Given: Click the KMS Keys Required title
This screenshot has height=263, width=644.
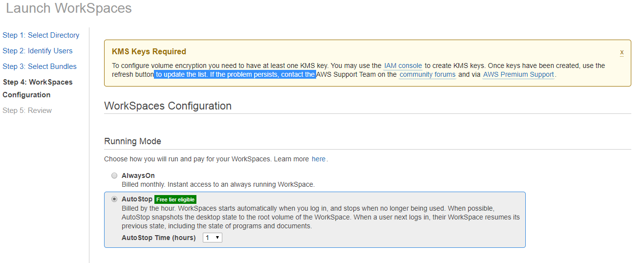Looking at the screenshot, I should click(x=149, y=52).
